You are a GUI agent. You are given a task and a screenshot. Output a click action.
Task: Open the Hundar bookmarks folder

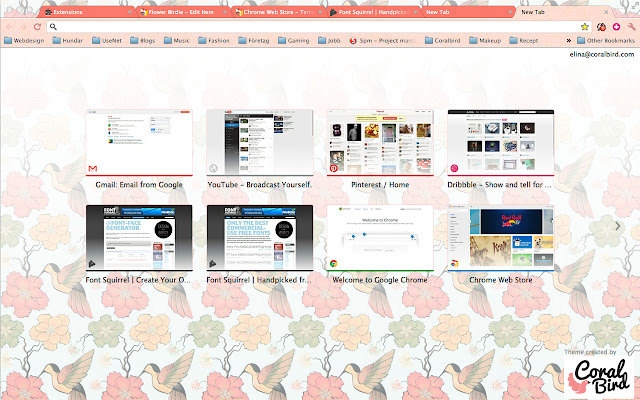[68, 40]
